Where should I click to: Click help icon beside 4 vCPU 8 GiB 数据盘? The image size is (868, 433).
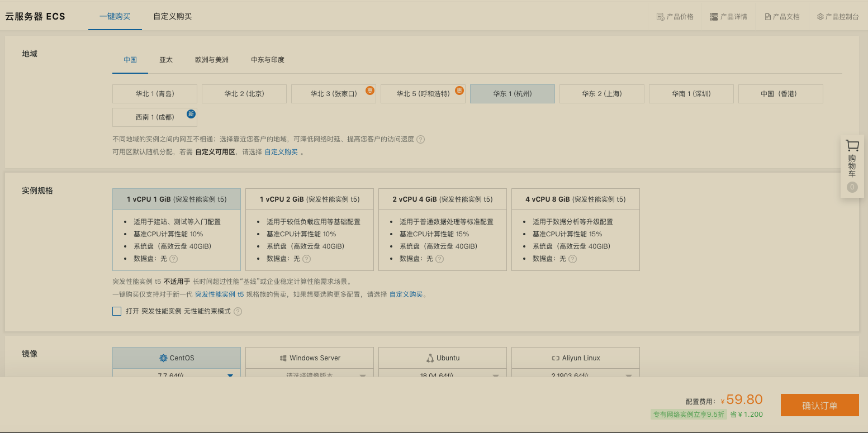click(x=572, y=259)
